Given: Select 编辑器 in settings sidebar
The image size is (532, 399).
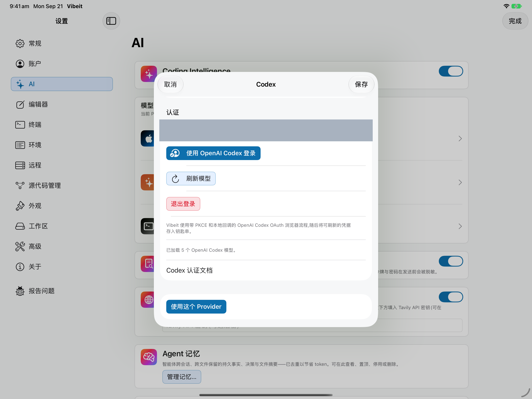Looking at the screenshot, I should pos(62,104).
